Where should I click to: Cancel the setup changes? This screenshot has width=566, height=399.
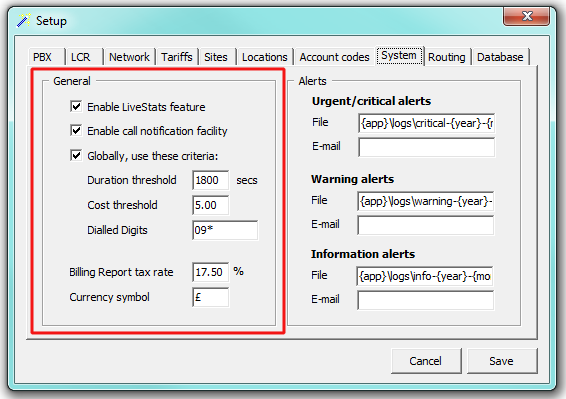click(426, 361)
